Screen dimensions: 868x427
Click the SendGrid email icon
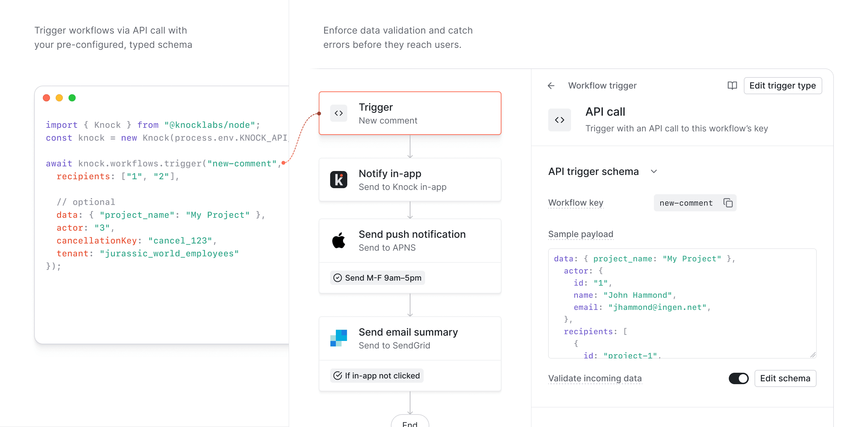[x=338, y=338]
